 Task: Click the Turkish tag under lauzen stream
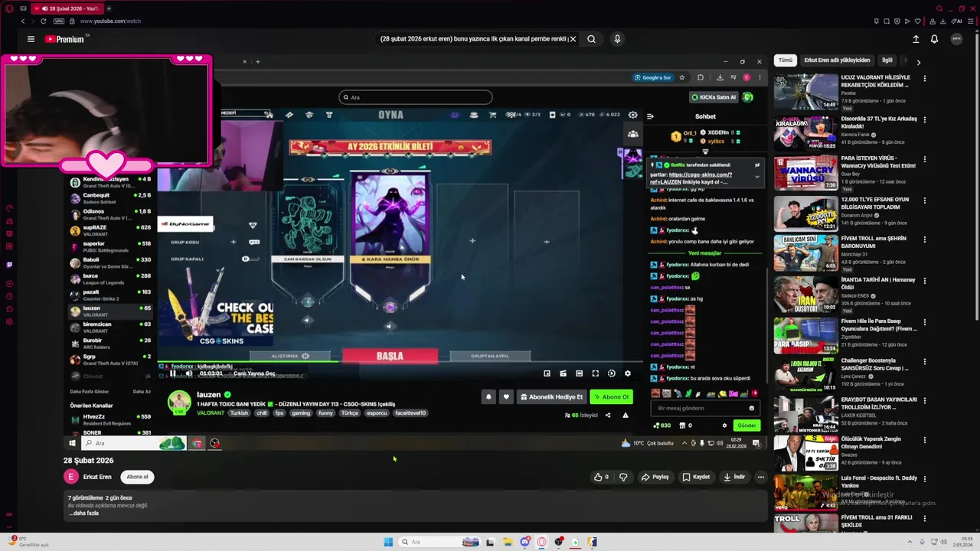(x=240, y=413)
